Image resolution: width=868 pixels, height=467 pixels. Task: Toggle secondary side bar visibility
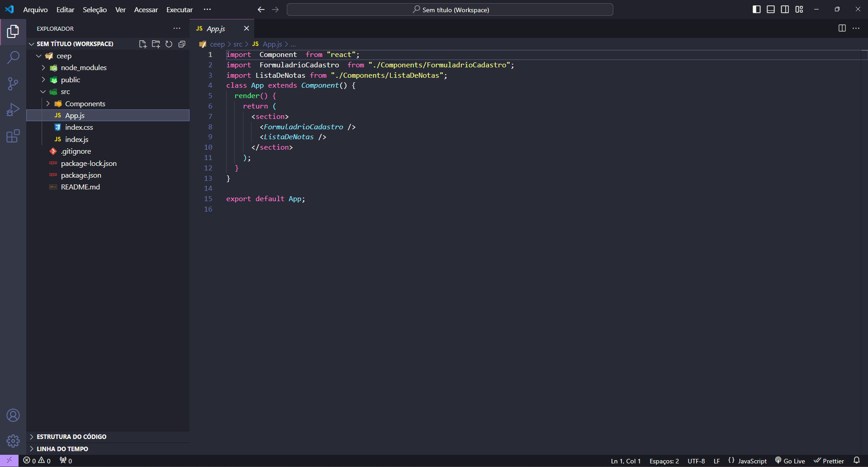click(x=785, y=9)
